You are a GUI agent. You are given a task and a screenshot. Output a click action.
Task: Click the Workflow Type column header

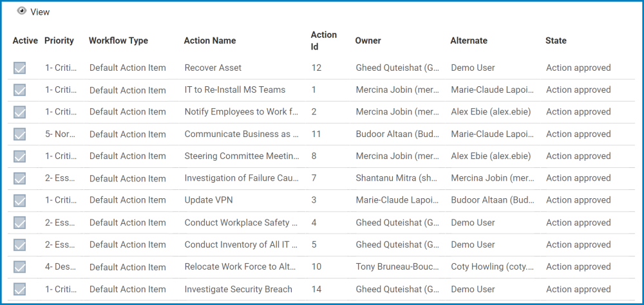118,41
